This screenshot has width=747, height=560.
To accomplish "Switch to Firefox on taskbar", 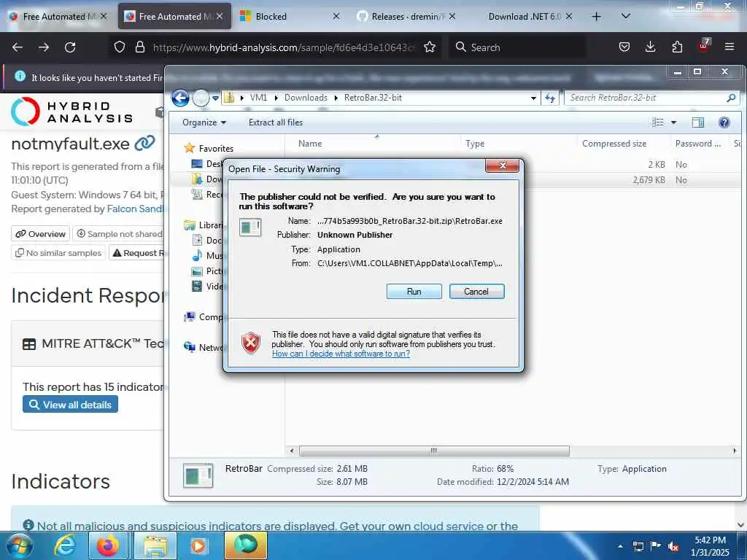I will [x=108, y=545].
